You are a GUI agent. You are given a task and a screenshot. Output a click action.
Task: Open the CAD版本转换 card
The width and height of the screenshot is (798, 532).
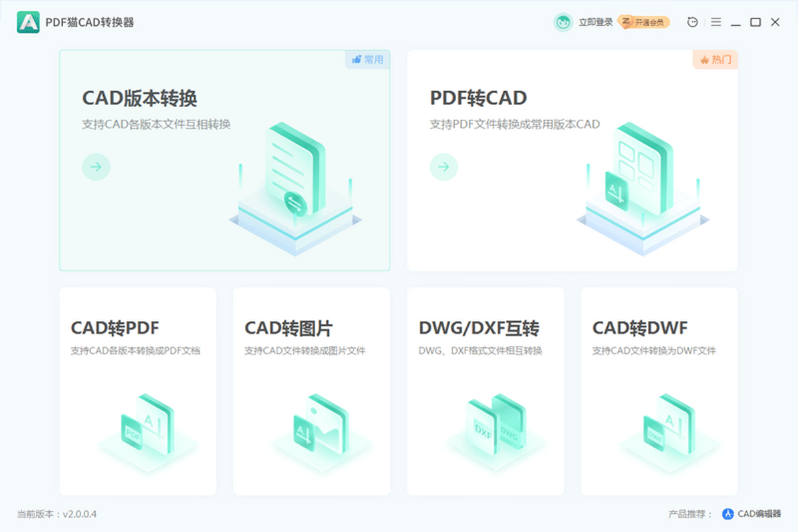224,160
